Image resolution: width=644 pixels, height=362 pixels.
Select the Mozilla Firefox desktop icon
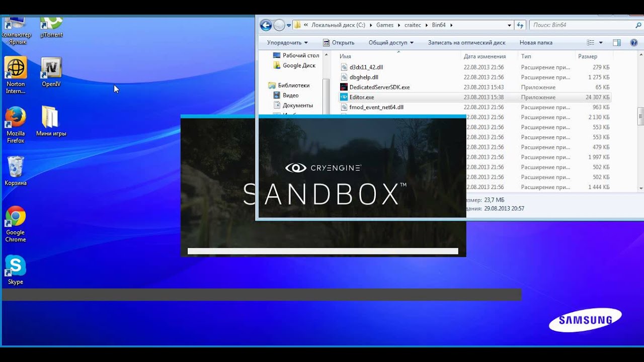pos(16,125)
